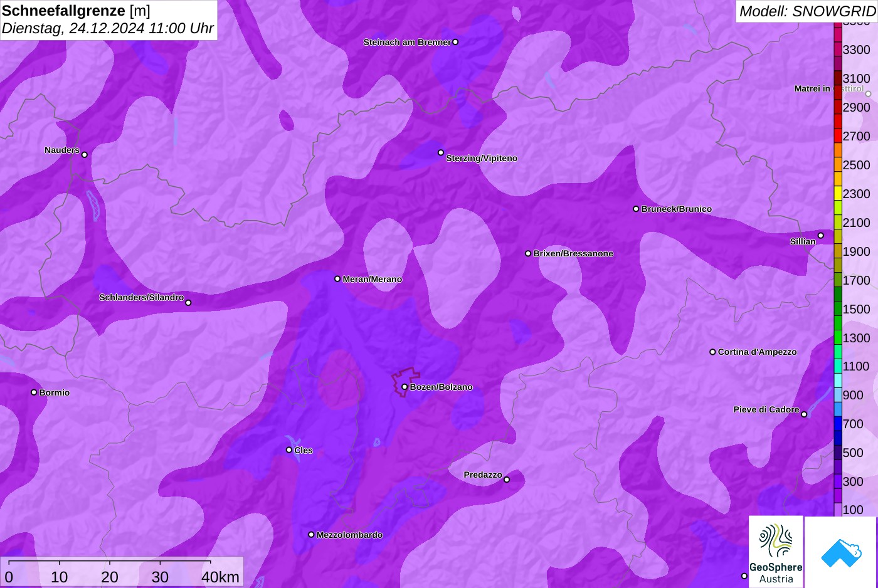Click the 100 legend value
Viewport: 878px width, 588px height.
click(853, 510)
